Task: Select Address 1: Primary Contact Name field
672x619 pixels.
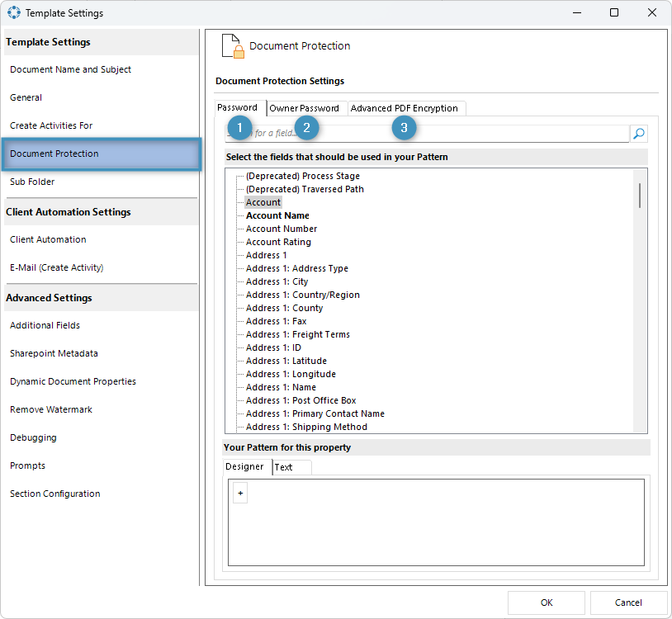Action: tap(315, 413)
